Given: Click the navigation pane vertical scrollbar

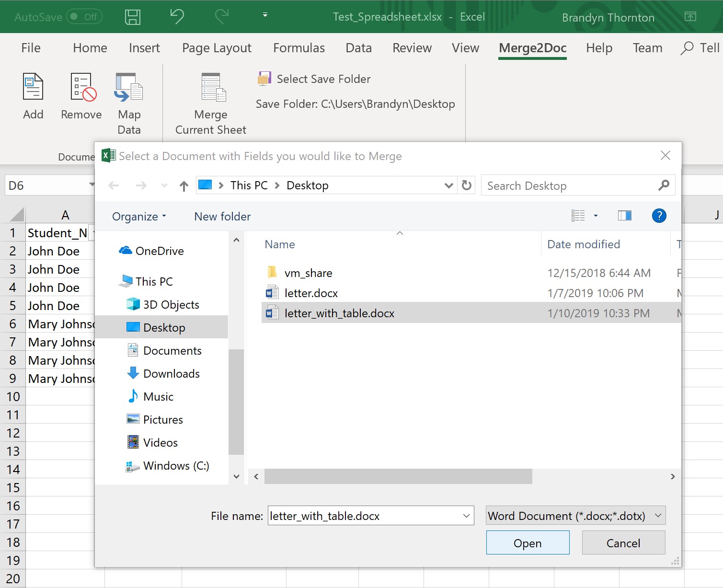Looking at the screenshot, I should 236,402.
